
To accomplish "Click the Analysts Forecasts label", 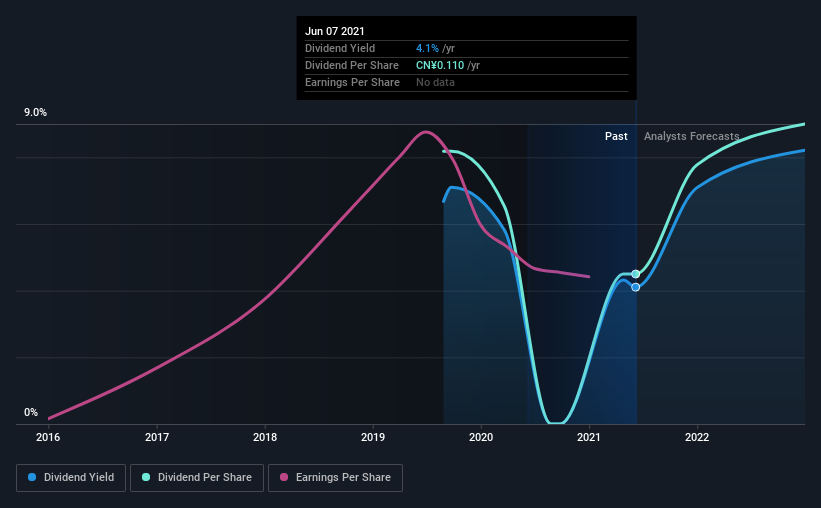I will tap(691, 136).
